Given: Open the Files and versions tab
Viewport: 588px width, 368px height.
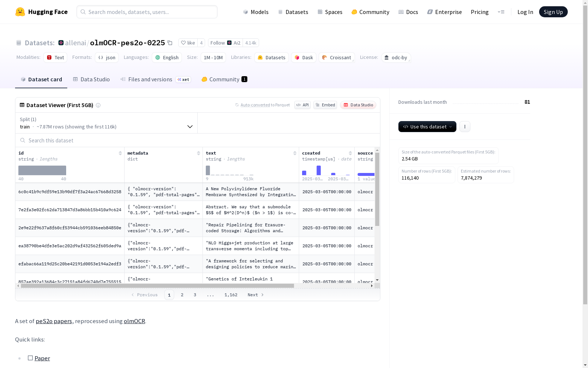Looking at the screenshot, I should [x=155, y=79].
